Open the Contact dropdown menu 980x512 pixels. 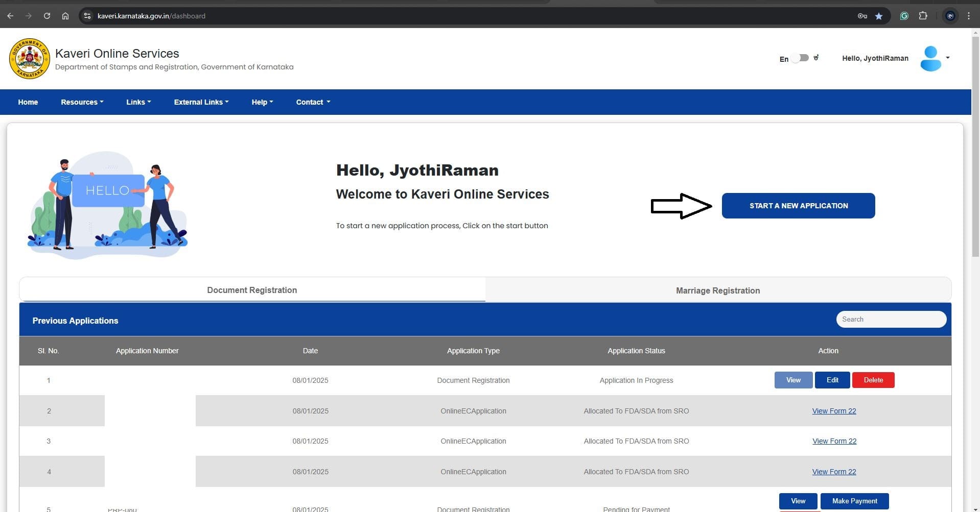(x=313, y=102)
